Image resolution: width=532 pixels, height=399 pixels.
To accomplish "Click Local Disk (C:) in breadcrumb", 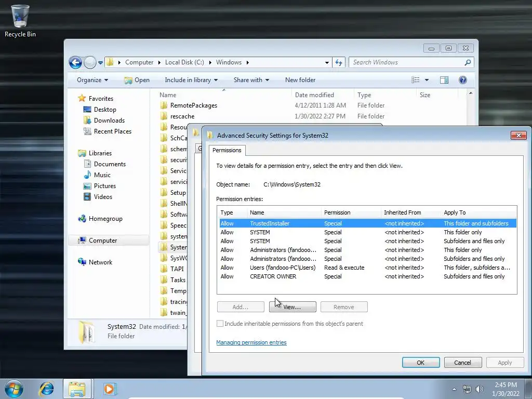I will (x=184, y=62).
